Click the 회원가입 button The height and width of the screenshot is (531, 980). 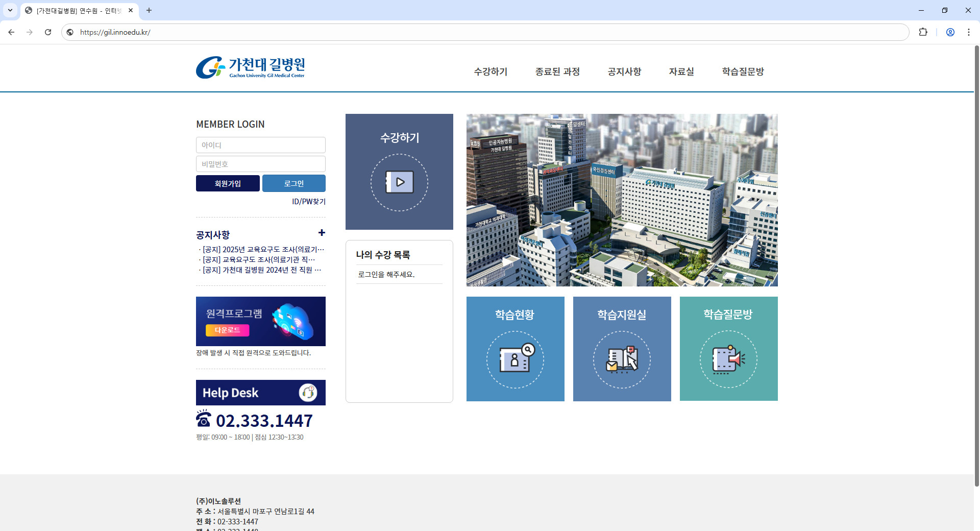pos(228,183)
